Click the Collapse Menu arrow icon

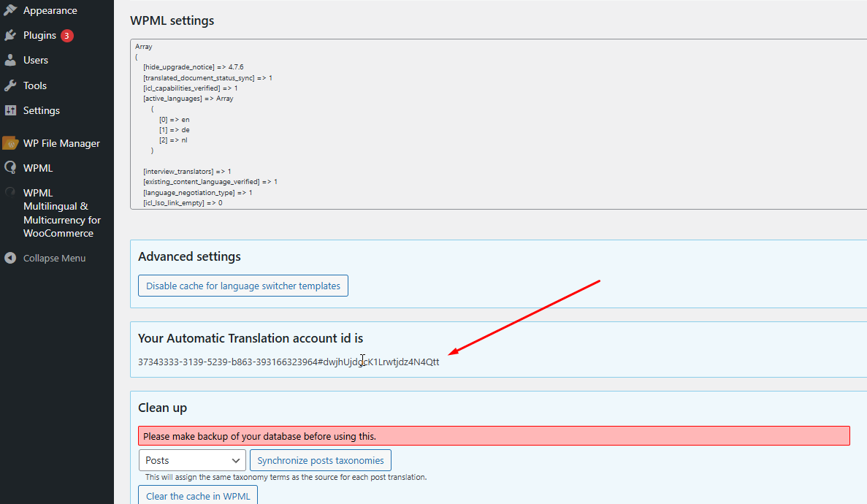coord(10,258)
